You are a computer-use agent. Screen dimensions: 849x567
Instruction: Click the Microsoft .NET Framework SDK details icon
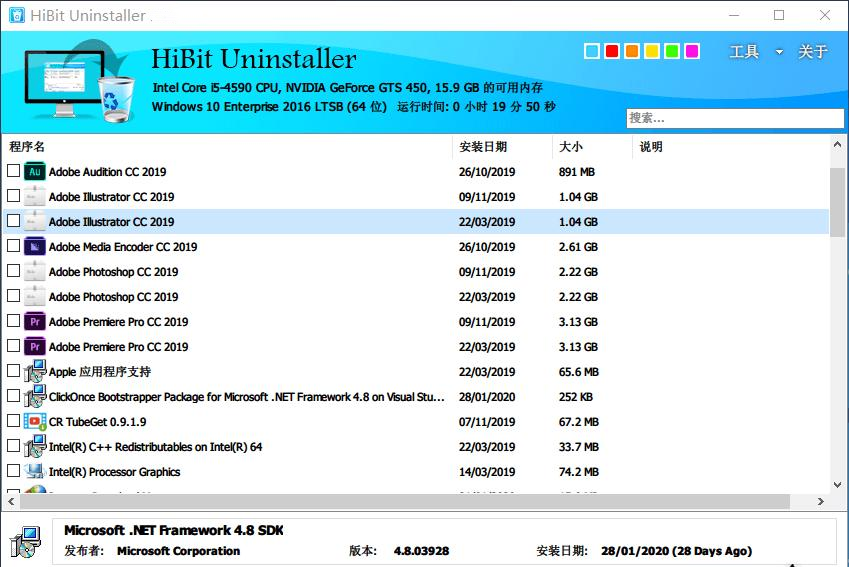click(25, 542)
